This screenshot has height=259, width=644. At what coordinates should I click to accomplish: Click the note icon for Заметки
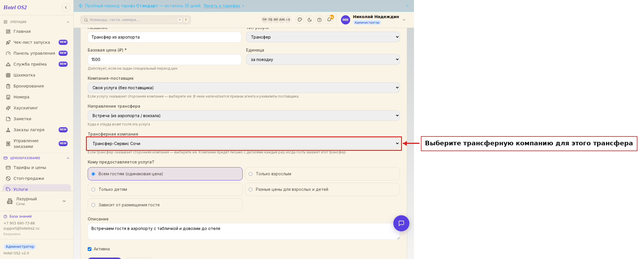pos(8,119)
